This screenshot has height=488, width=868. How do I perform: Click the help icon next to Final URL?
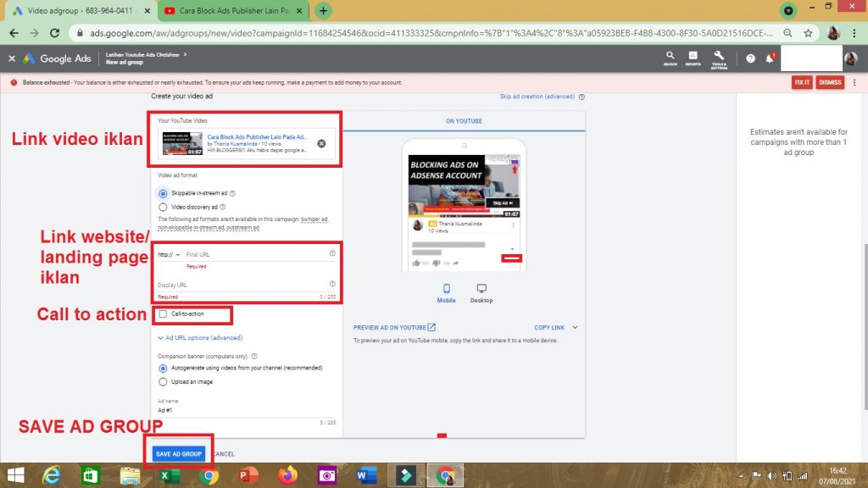[332, 253]
